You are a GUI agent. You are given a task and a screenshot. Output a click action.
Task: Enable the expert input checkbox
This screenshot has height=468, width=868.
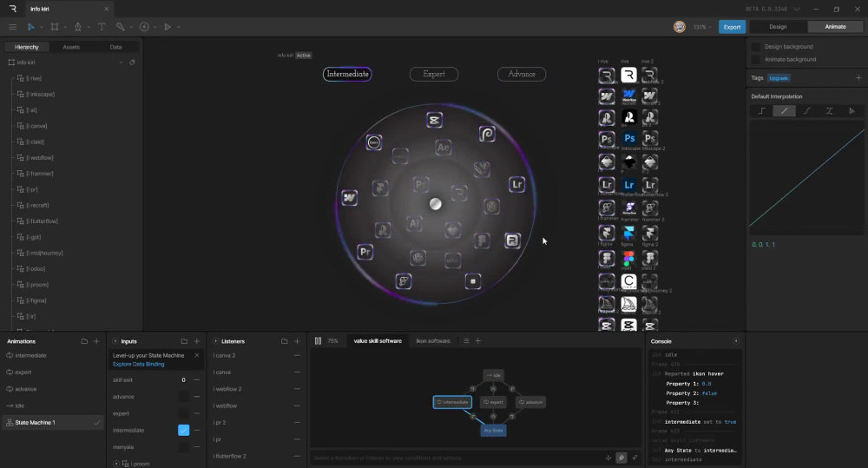point(183,413)
